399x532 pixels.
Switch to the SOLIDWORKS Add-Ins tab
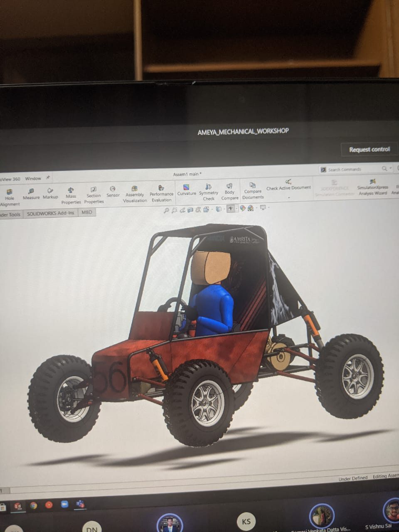[50, 213]
